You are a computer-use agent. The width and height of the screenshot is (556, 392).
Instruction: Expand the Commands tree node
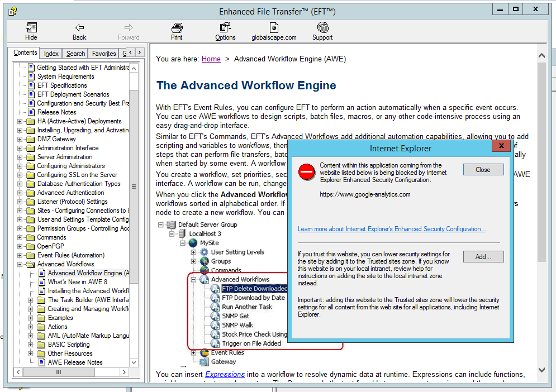[x=20, y=237]
